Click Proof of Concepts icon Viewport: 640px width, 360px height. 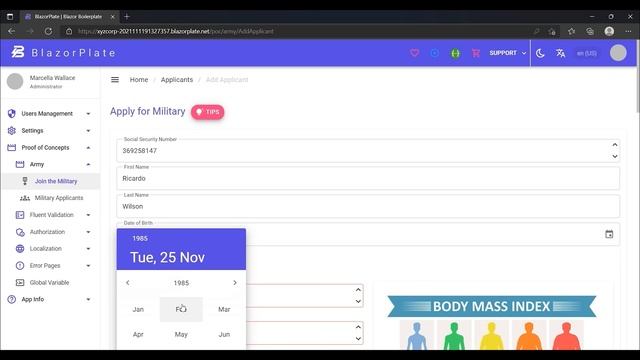11,147
